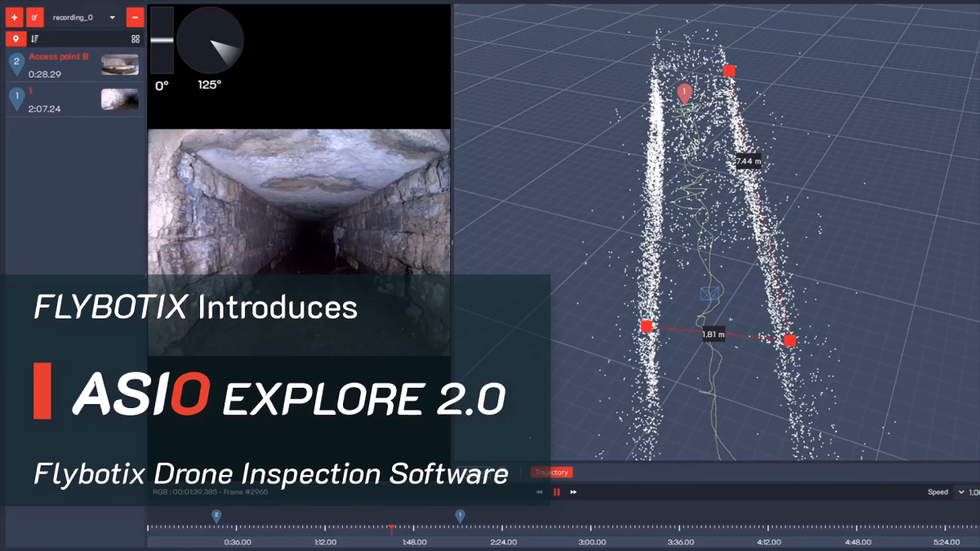
Task: Expand the Speed dropdown
Action: pos(960,492)
